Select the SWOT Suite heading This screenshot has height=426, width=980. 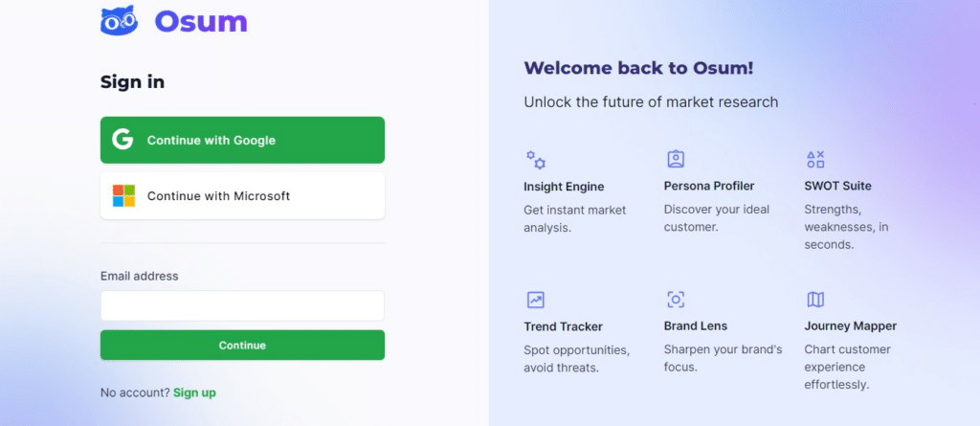[x=837, y=186]
